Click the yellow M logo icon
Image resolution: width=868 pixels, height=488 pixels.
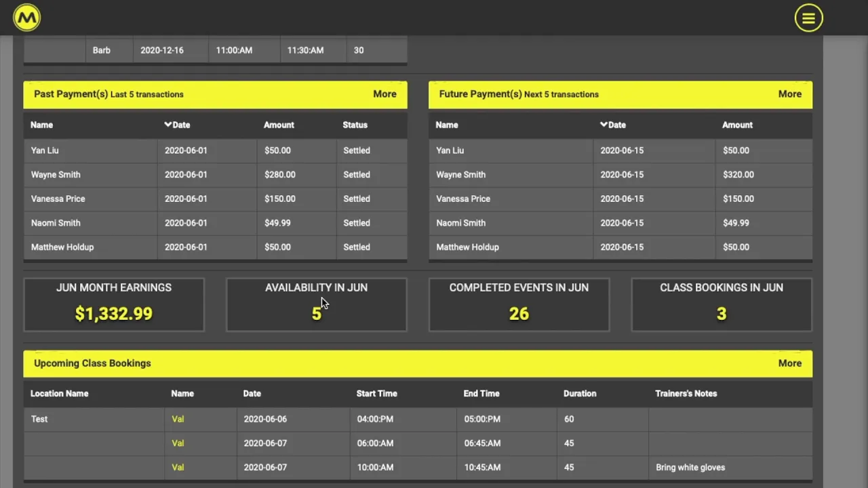(27, 18)
